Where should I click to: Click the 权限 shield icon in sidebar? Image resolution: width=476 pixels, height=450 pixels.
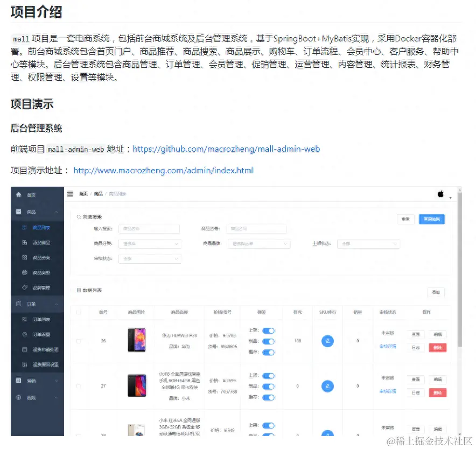[19, 397]
